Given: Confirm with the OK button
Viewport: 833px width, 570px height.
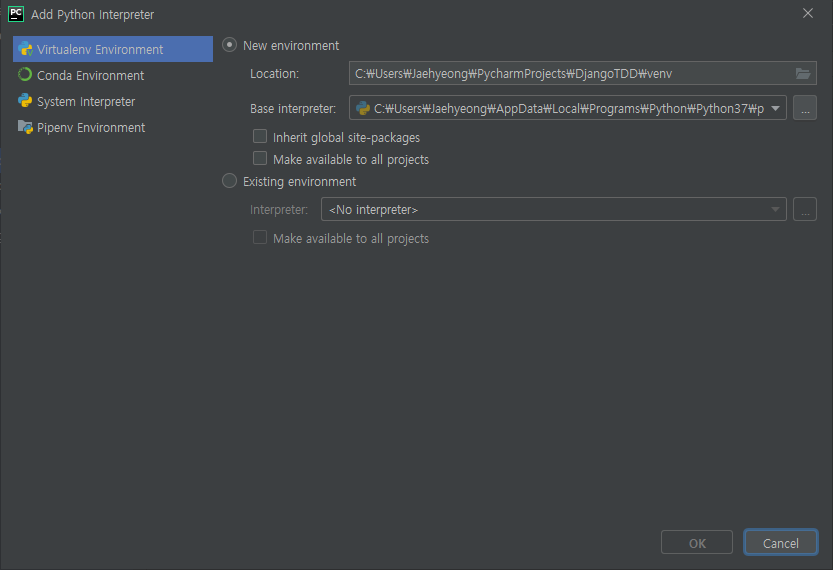Looking at the screenshot, I should (696, 542).
